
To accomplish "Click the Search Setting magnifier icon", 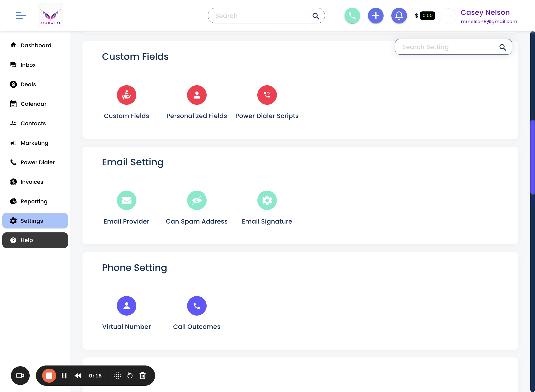I will [x=502, y=47].
